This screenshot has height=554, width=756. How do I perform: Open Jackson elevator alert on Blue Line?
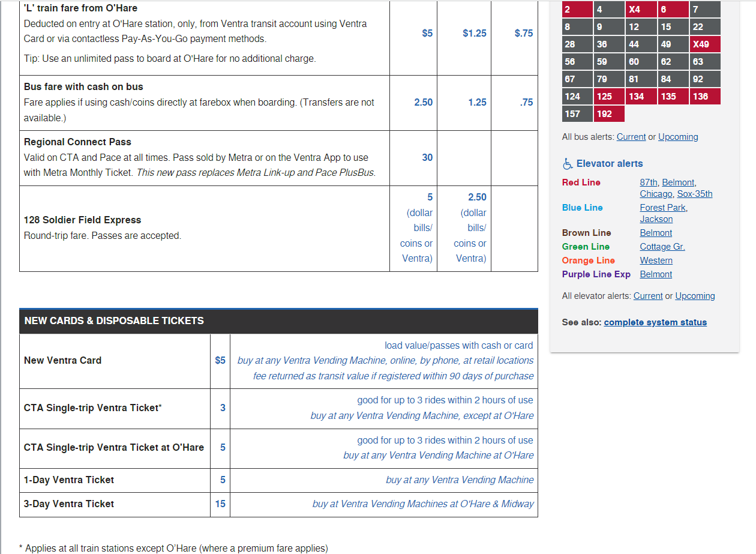pyautogui.click(x=656, y=219)
